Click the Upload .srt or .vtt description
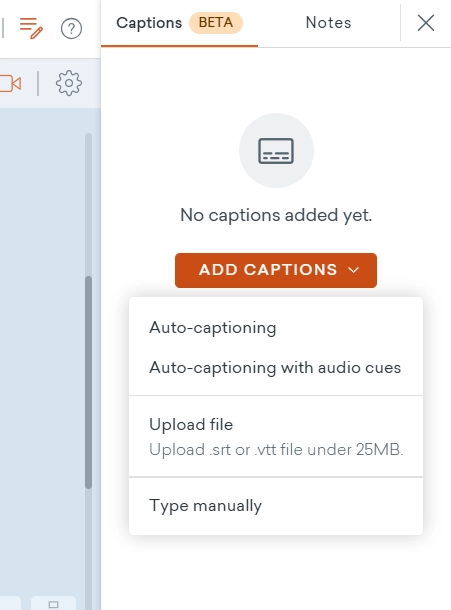Image resolution: width=451 pixels, height=610 pixels. (276, 450)
